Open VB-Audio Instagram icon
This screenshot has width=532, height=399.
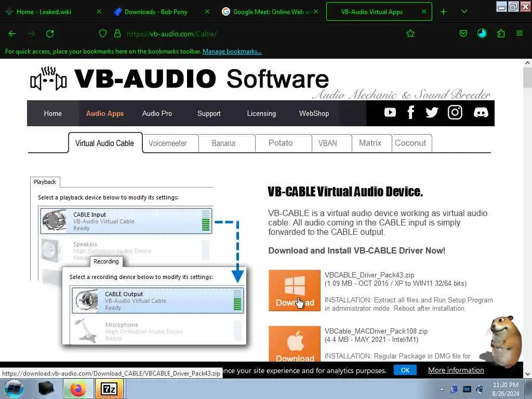(455, 112)
